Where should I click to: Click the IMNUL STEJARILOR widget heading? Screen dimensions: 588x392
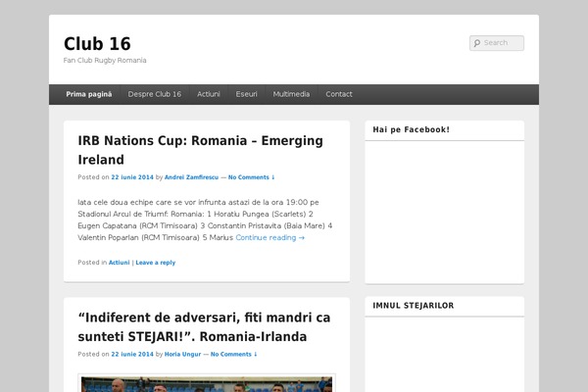click(x=414, y=306)
